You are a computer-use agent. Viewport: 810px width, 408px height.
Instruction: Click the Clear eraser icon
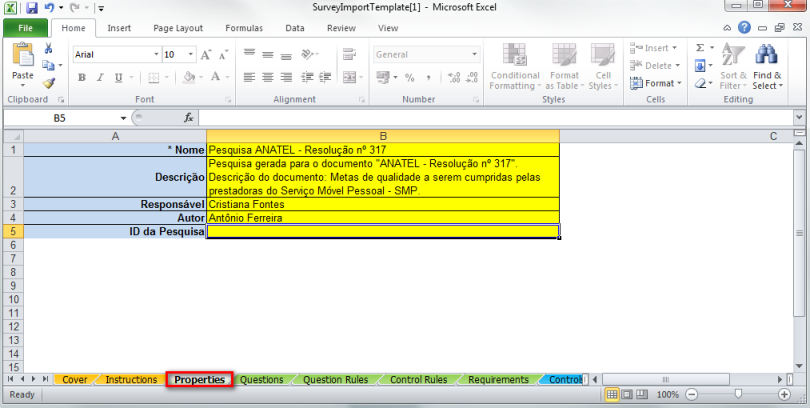[x=700, y=83]
